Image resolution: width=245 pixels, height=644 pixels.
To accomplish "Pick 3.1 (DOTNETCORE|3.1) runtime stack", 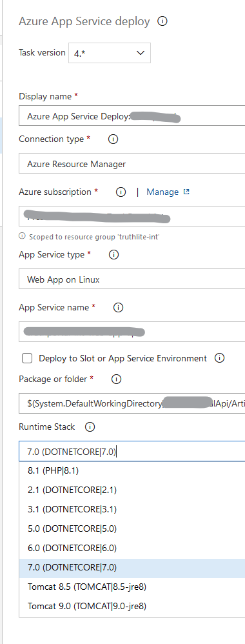I will click(132, 509).
